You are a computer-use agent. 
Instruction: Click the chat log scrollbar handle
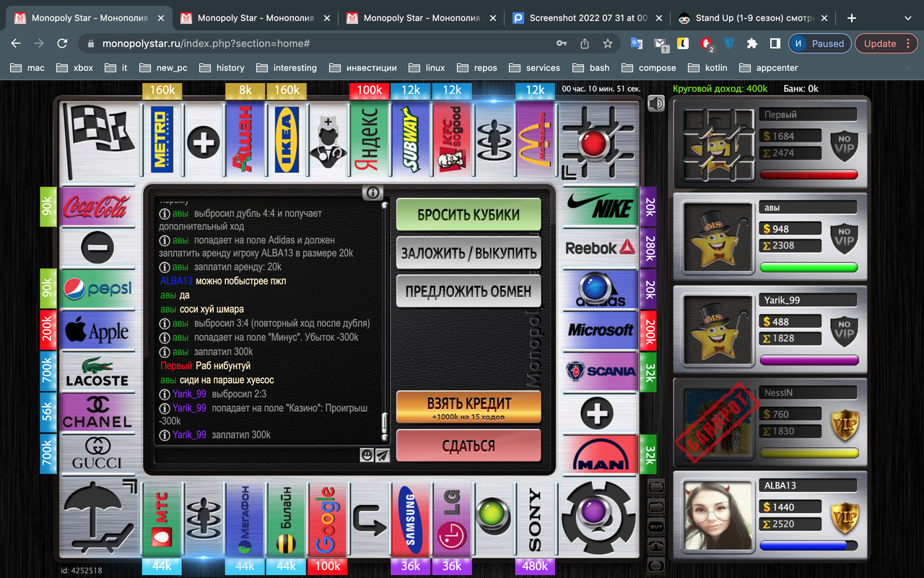click(x=385, y=422)
